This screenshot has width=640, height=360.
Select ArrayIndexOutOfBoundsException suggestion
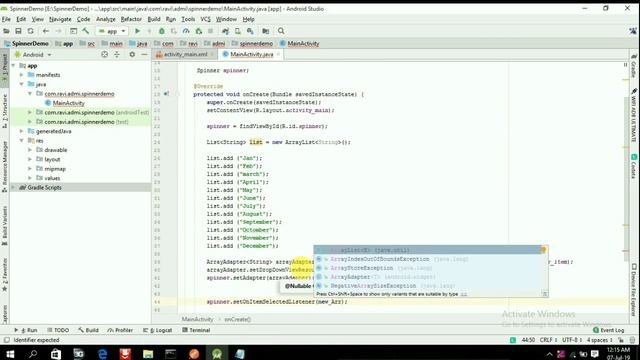[431, 259]
